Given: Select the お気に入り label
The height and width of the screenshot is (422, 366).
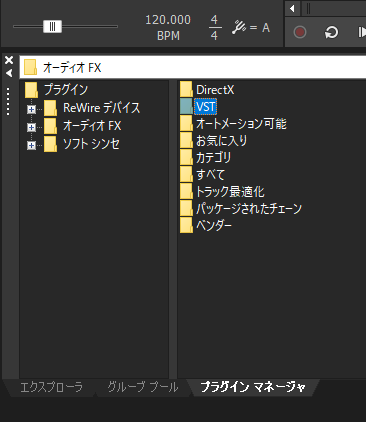Looking at the screenshot, I should click(221, 141).
